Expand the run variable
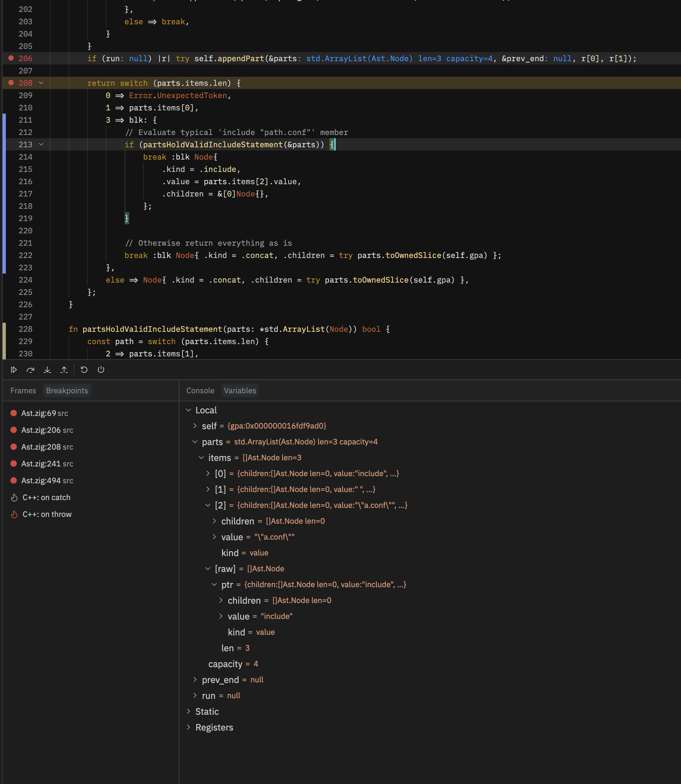This screenshot has height=784, width=681. click(x=195, y=695)
